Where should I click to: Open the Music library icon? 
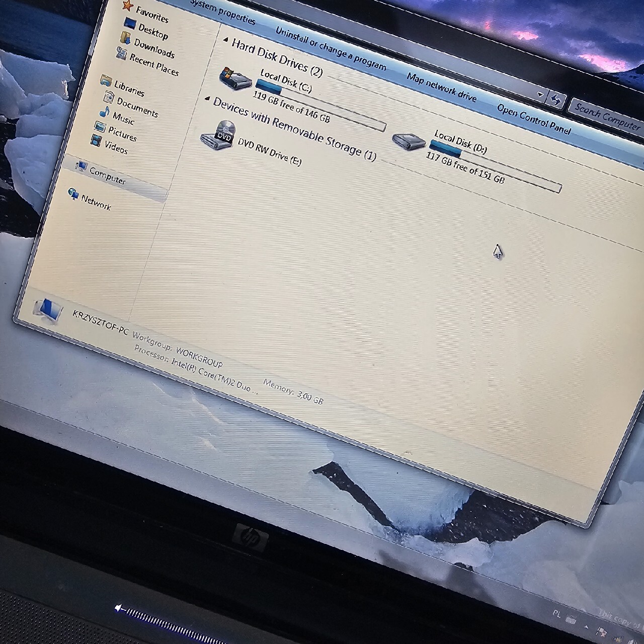pyautogui.click(x=105, y=112)
